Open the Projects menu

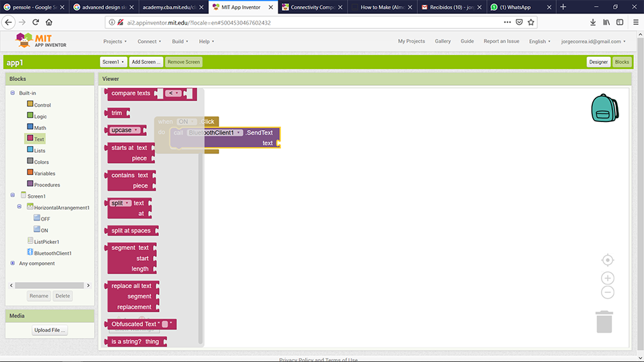pos(115,42)
